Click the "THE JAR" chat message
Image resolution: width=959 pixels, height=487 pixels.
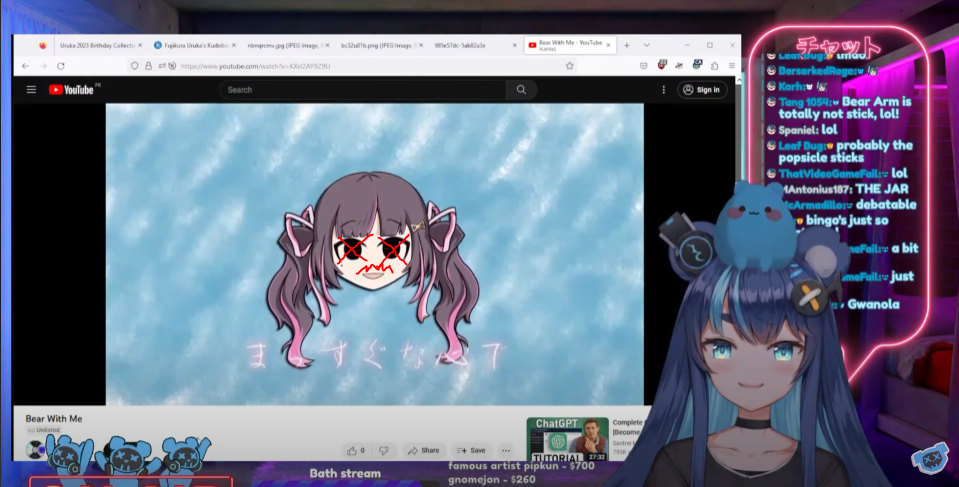tap(882, 190)
